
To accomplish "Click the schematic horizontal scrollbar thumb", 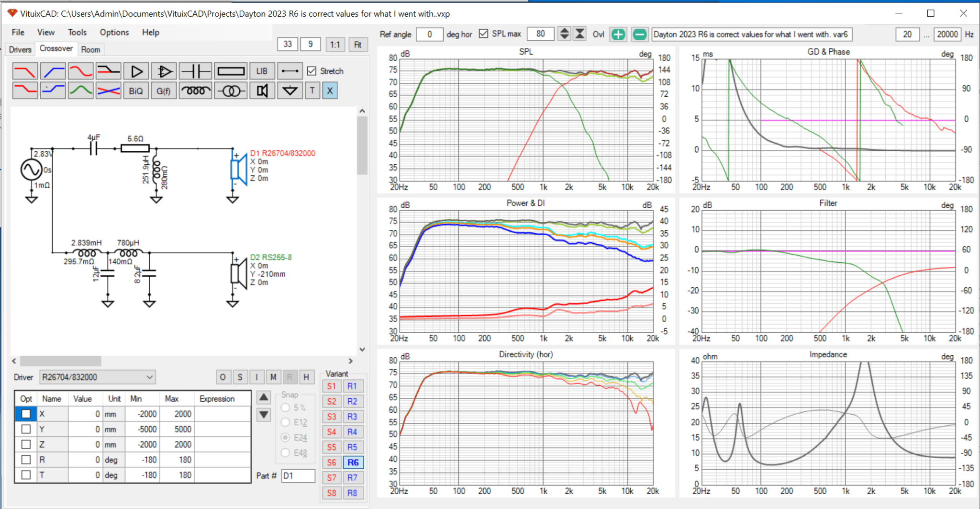I will tap(60, 361).
